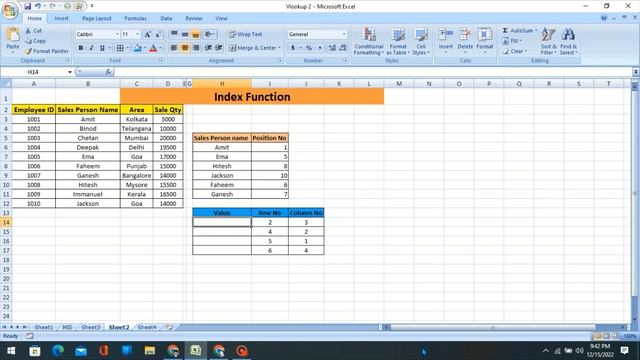Image resolution: width=640 pixels, height=360 pixels.
Task: Click Delete cells icon in Cells group
Action: pyautogui.click(x=465, y=35)
